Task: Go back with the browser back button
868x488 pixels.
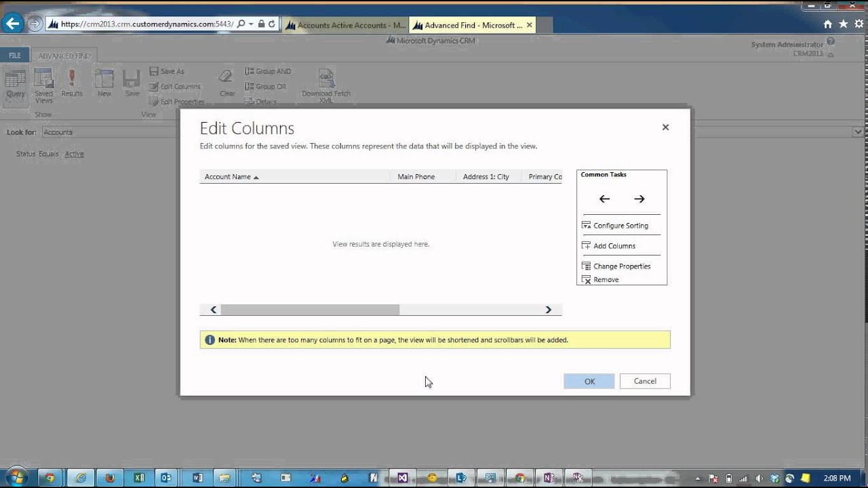Action: 12,24
